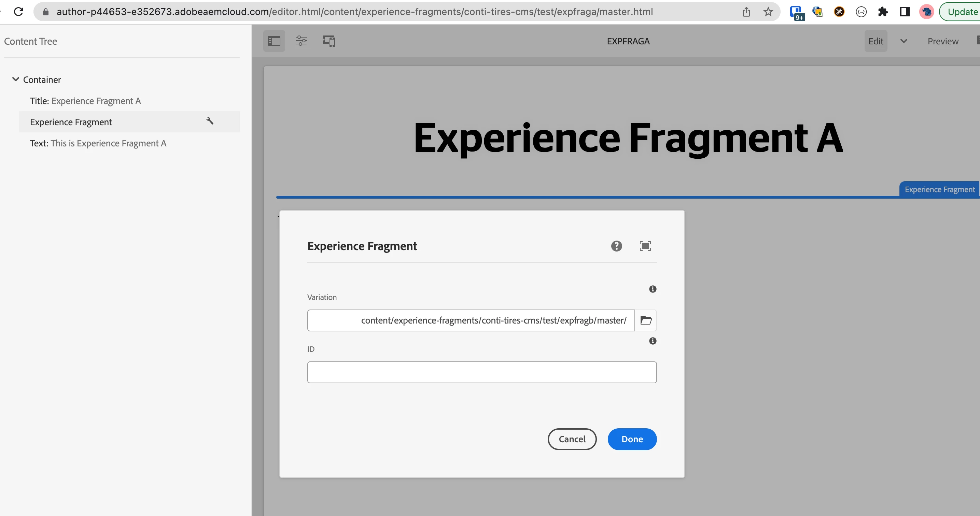The image size is (980, 516).
Task: Open dialog help question mark icon
Action: point(616,246)
